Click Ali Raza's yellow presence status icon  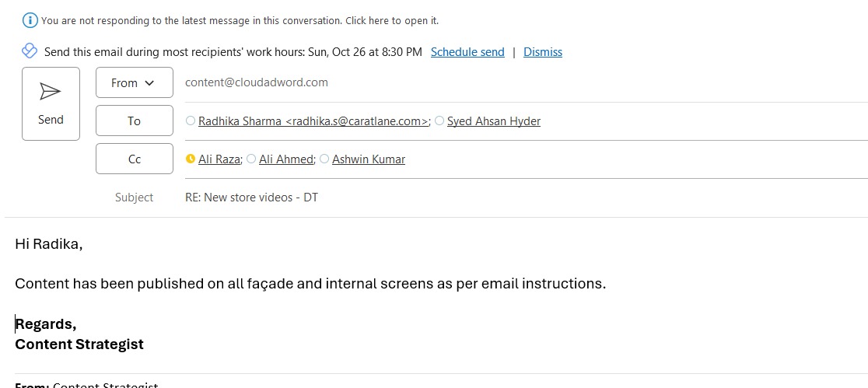[x=191, y=159]
